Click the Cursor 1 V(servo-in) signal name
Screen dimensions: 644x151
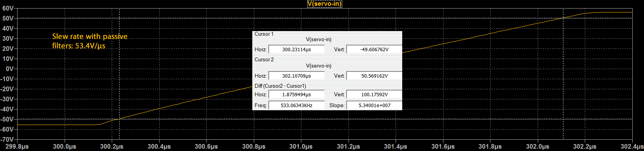tap(318, 40)
